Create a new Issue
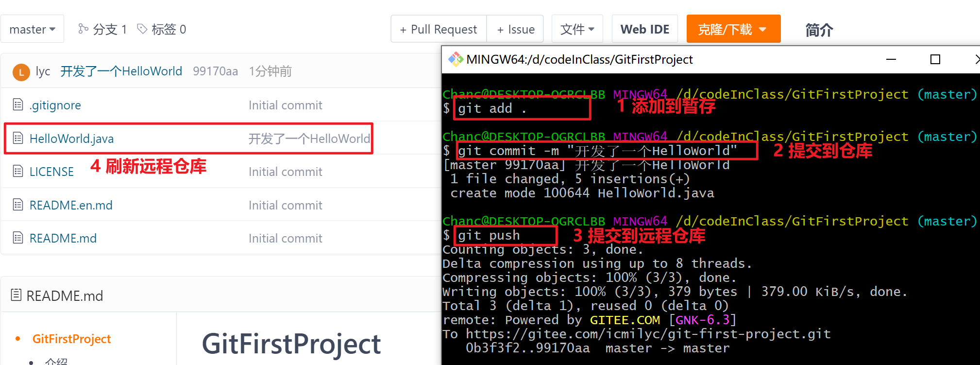 coord(515,29)
